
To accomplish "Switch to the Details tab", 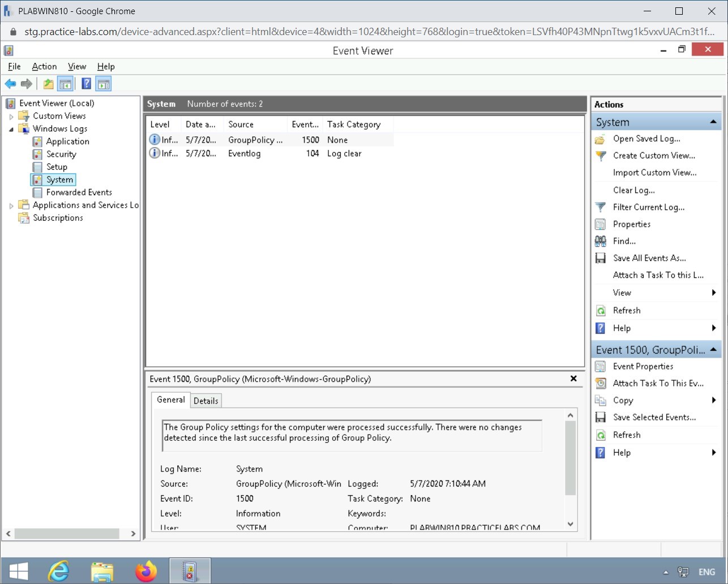I will [205, 400].
